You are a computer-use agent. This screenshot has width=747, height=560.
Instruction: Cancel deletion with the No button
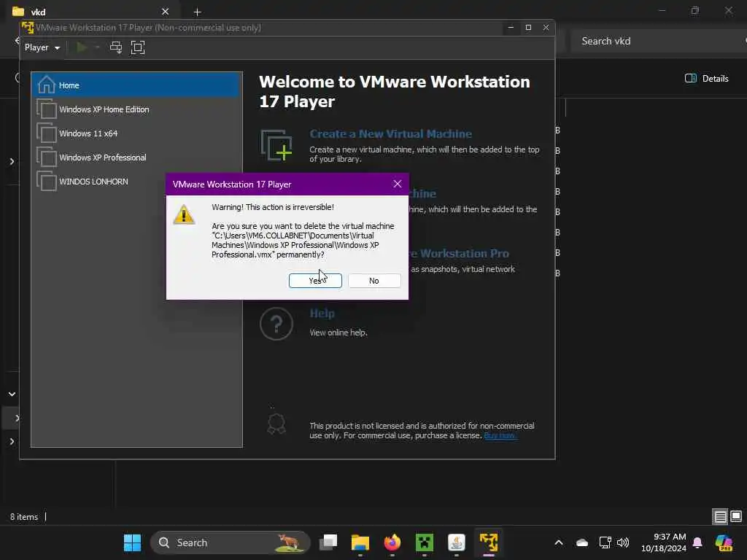(x=374, y=281)
